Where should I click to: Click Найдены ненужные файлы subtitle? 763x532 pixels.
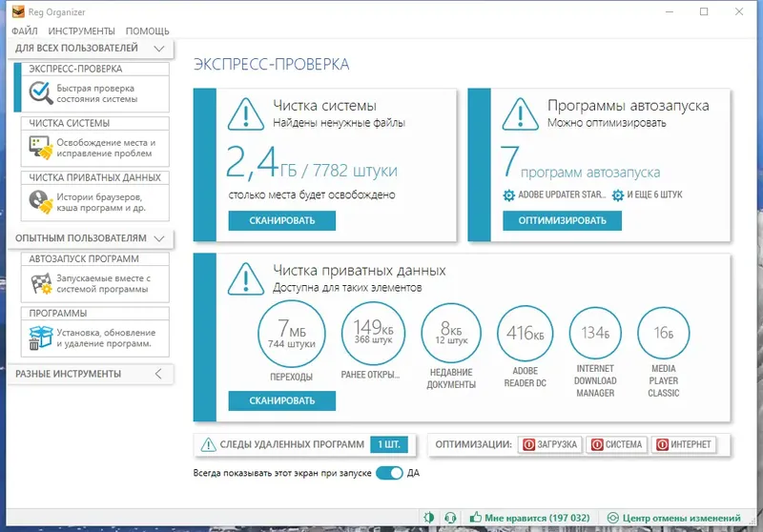(339, 123)
